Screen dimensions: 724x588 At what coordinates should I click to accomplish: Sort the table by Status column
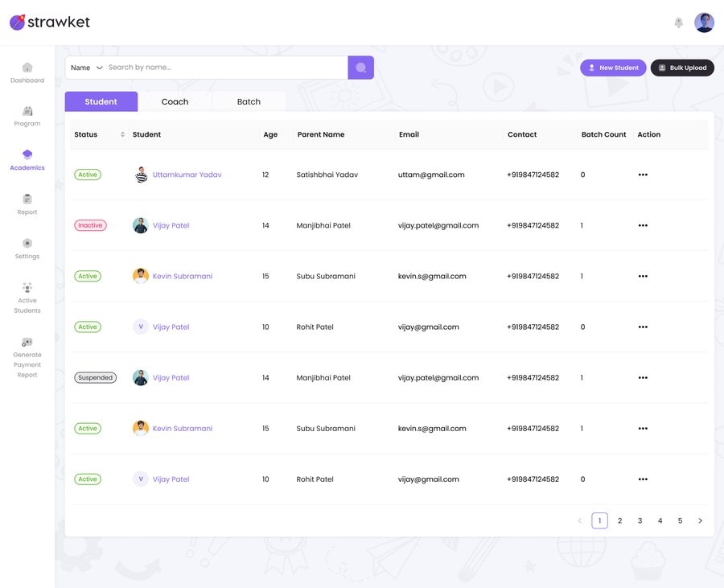pos(122,134)
